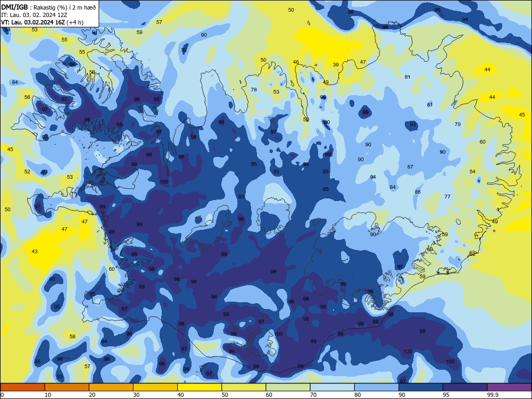Screen dimensions: 532x399
Task: Click the 40–50 bright yellow legend swatch
Action: coord(199,387)
